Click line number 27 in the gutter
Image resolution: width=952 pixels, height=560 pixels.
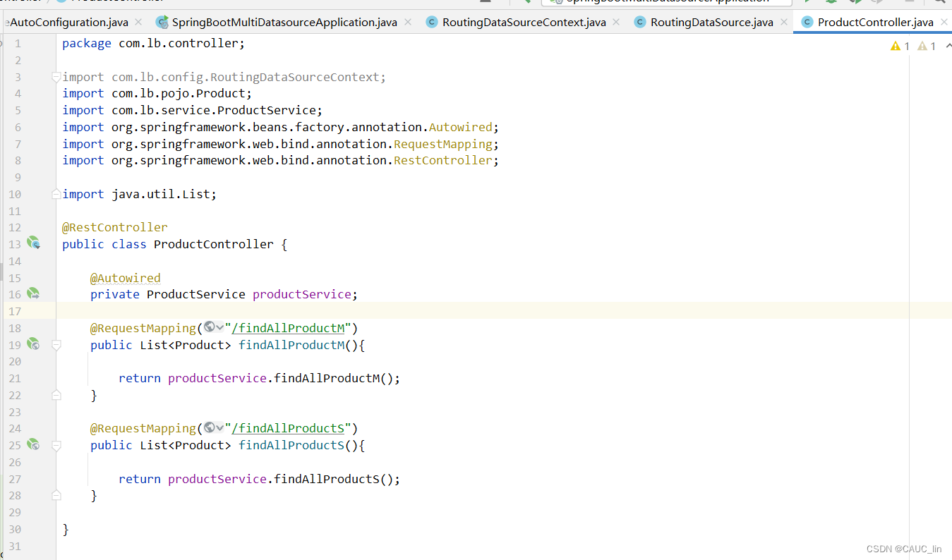pos(15,479)
